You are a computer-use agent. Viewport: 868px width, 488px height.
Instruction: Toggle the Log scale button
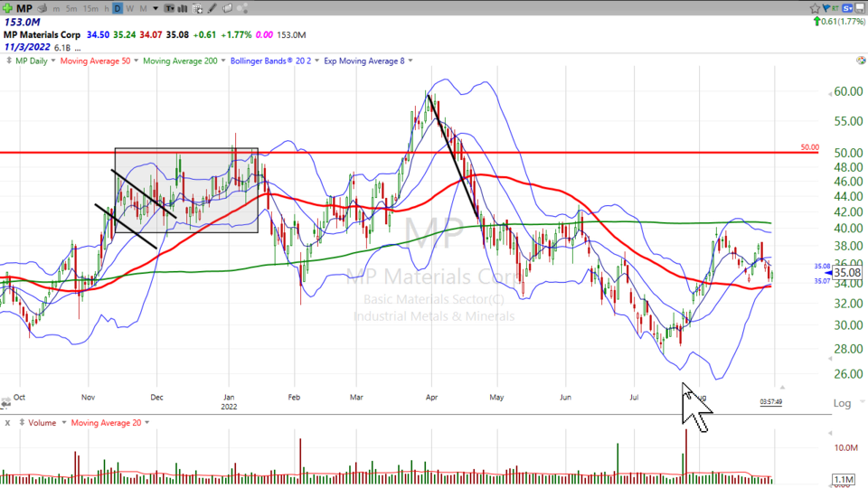point(842,403)
